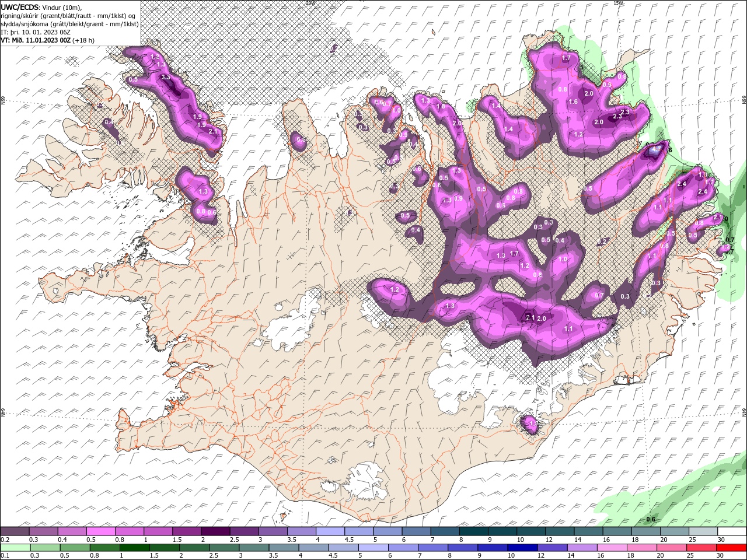This screenshot has height=560, width=747.
Task: Click the 0.1 label under the rain scale
Action: click(x=5, y=555)
